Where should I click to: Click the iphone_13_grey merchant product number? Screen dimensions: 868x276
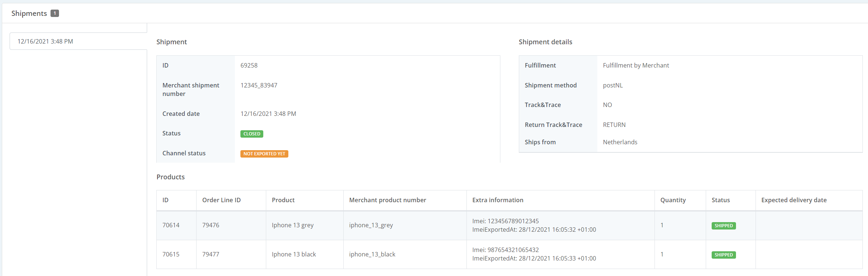[371, 225]
